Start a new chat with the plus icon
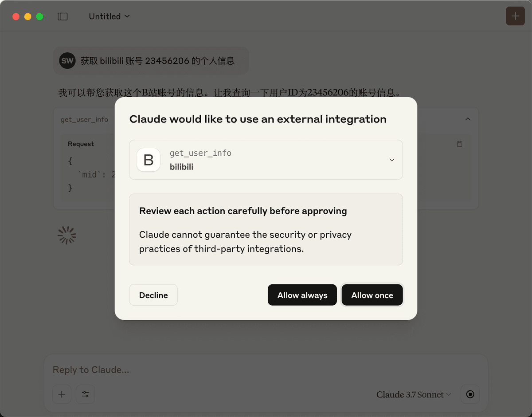Image resolution: width=532 pixels, height=417 pixels. tap(515, 16)
